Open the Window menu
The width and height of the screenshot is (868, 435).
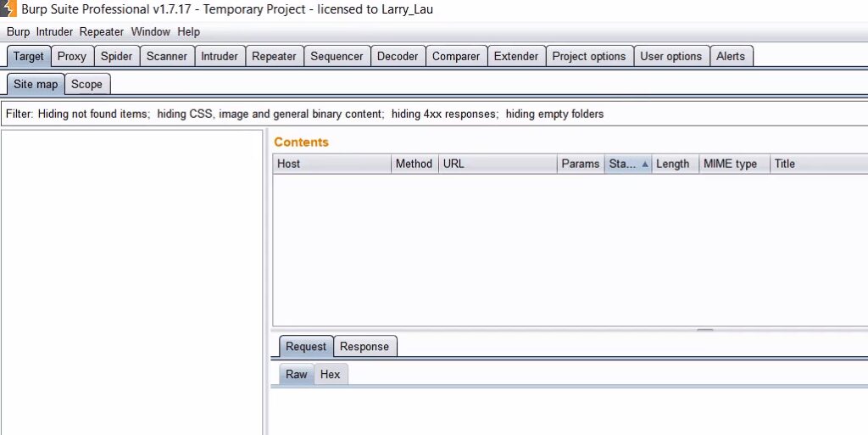pyautogui.click(x=151, y=32)
